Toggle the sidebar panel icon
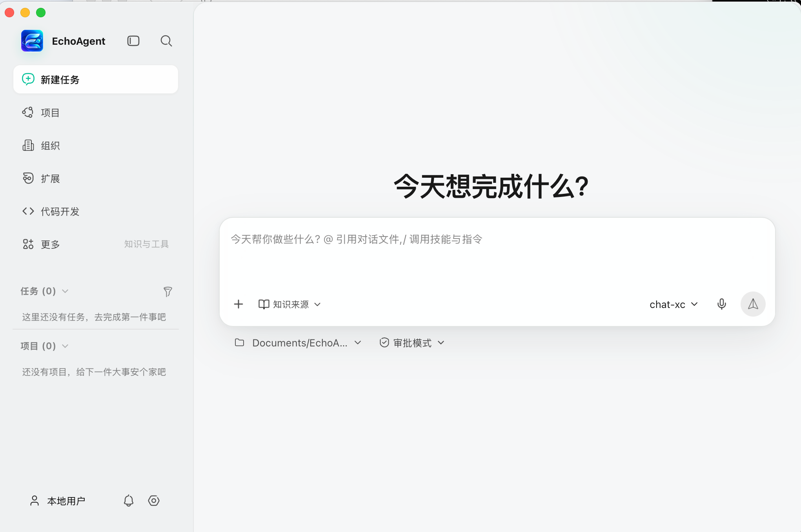 133,41
